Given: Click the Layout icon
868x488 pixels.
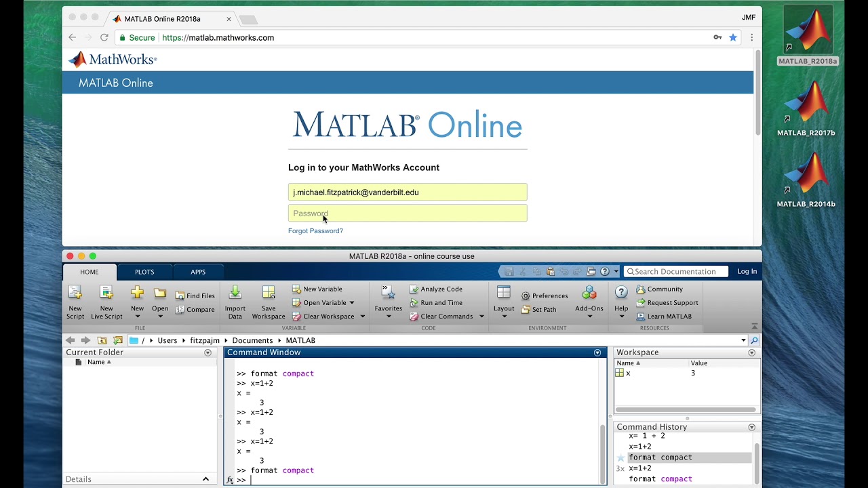Looking at the screenshot, I should coord(504,293).
